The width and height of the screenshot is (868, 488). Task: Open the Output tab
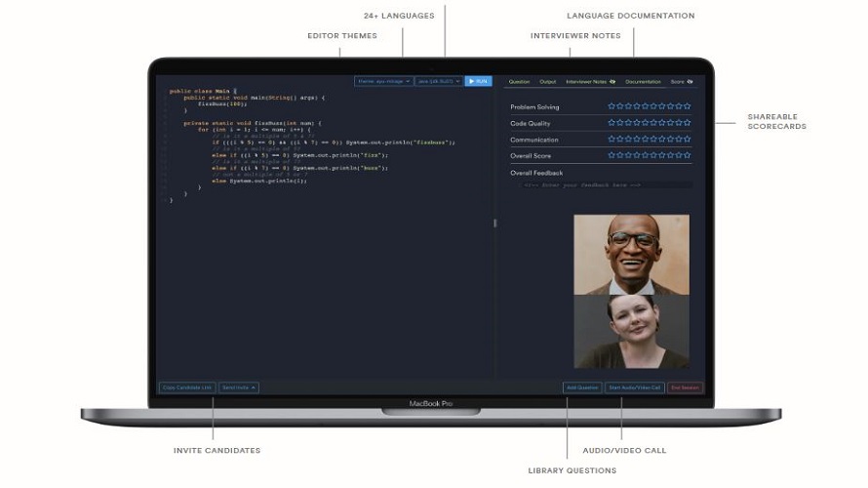coord(548,82)
